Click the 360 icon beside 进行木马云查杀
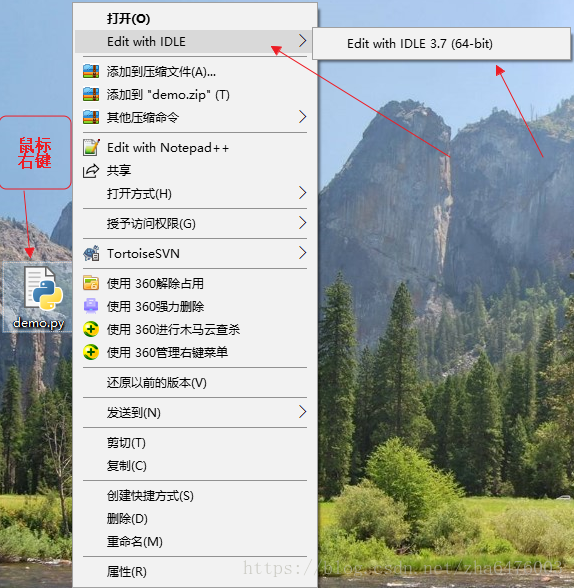The height and width of the screenshot is (588, 574). point(91,329)
